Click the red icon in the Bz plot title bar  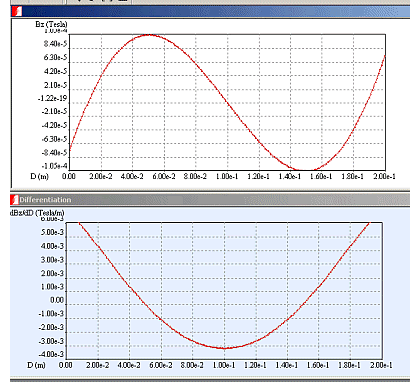[x=17, y=11]
